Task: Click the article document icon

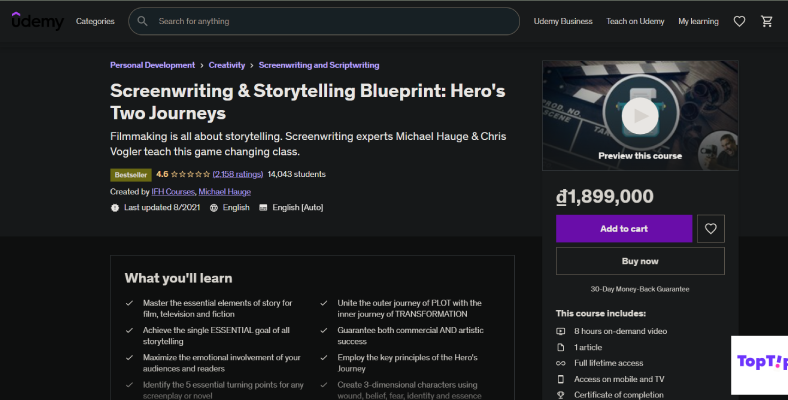Action: [561, 347]
